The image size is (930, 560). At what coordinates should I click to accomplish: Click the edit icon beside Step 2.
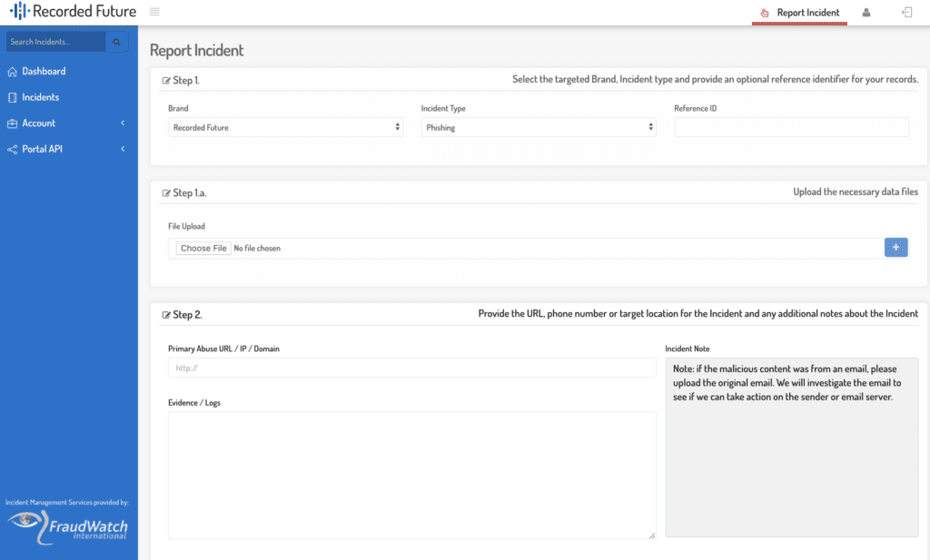coord(166,315)
